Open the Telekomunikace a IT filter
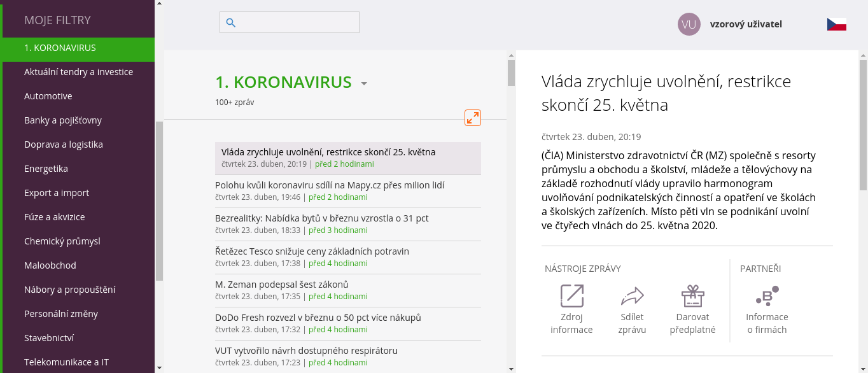The width and height of the screenshot is (868, 373). pyautogui.click(x=66, y=362)
